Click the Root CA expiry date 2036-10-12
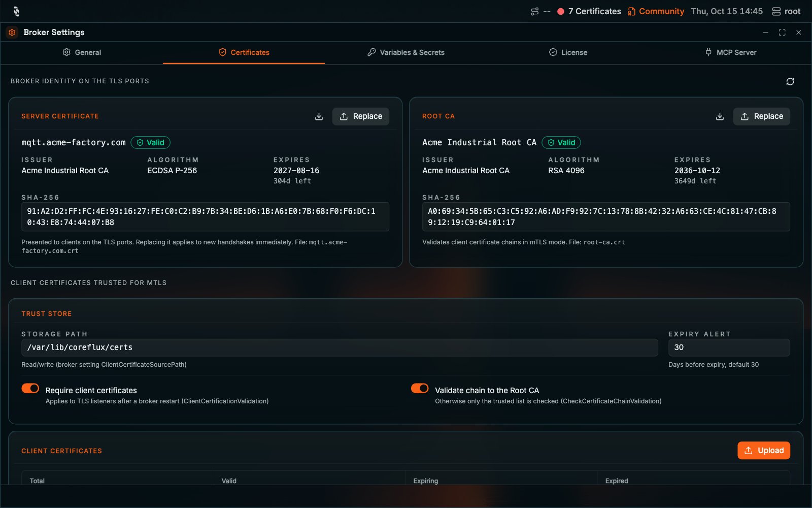The height and width of the screenshot is (508, 812). [697, 171]
